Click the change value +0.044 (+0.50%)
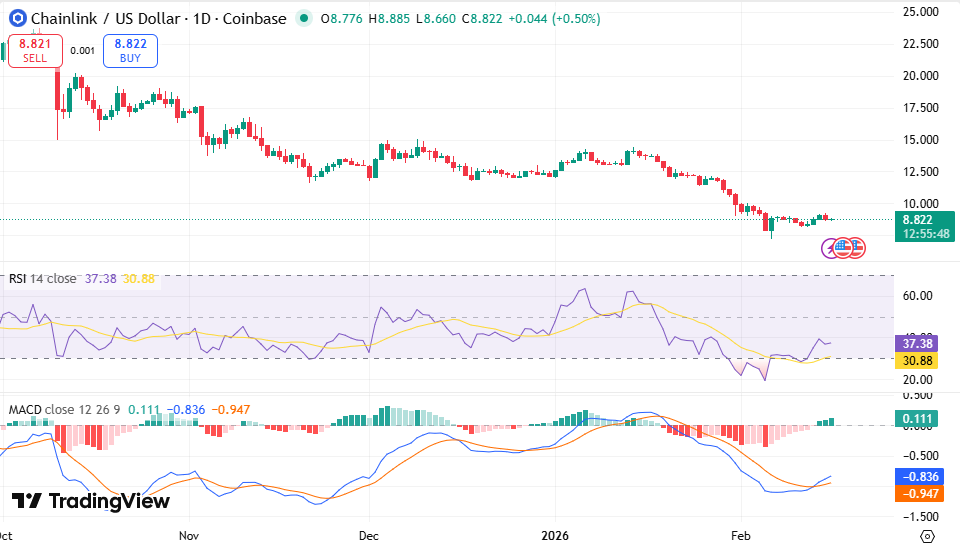960x547 pixels. coord(555,19)
